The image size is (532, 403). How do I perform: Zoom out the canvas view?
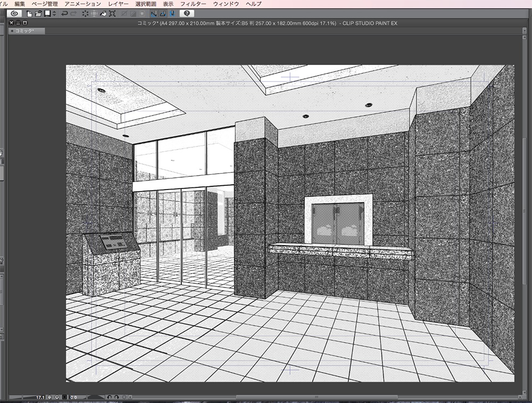click(x=49, y=397)
